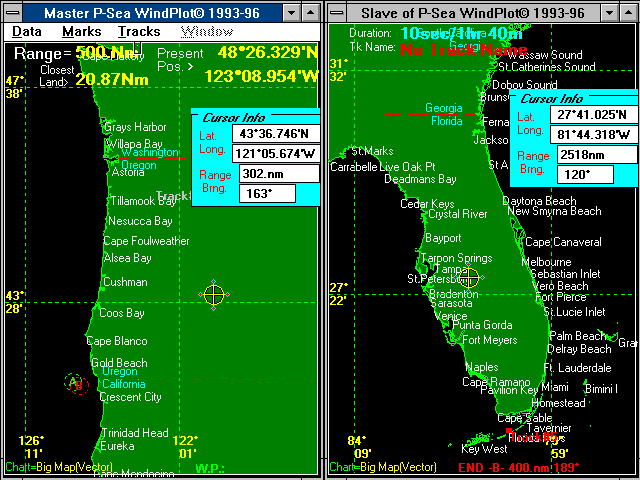Click the red circled B mark offshore
Image resolution: width=640 pixels, height=480 pixels.
pos(79,385)
